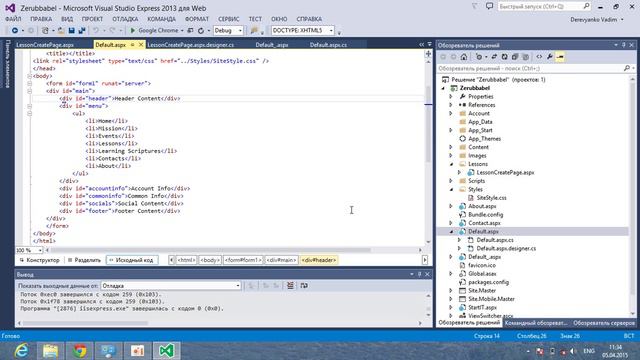Open the ФАЙЛ menu
This screenshot has height=360, width=640.
tap(13, 19)
